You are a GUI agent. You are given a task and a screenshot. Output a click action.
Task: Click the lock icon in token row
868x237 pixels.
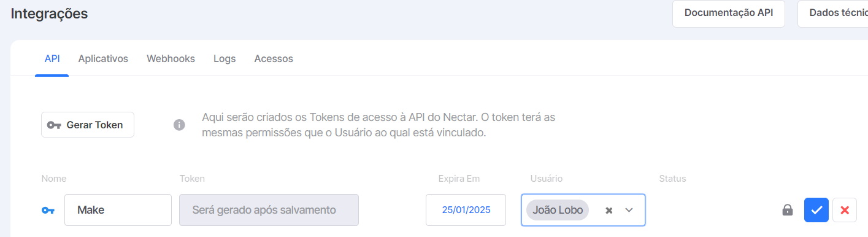[788, 210]
